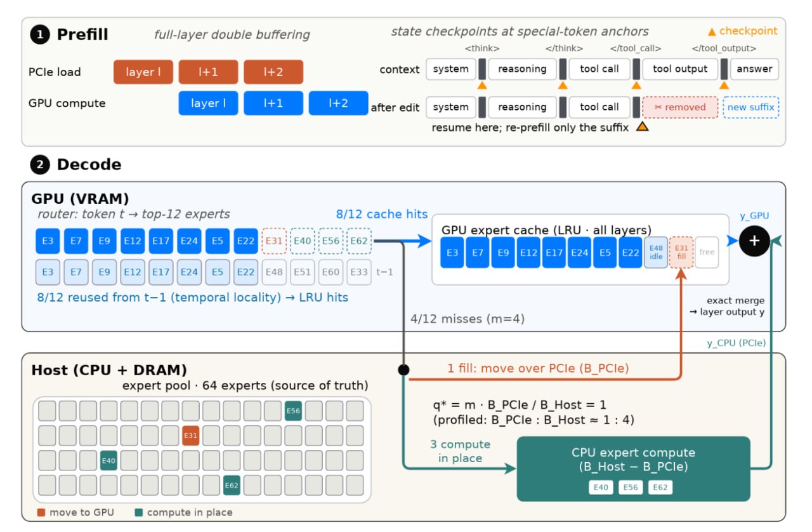The height and width of the screenshot is (532, 812).
Task: Click the 'y_CPU (PCIe)' label
Action: coord(737,343)
